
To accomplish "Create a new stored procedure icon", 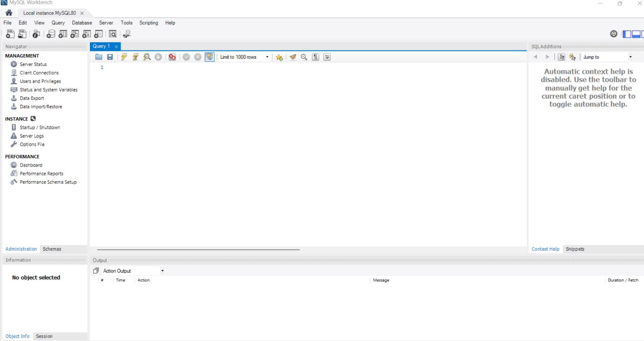I will click(86, 34).
